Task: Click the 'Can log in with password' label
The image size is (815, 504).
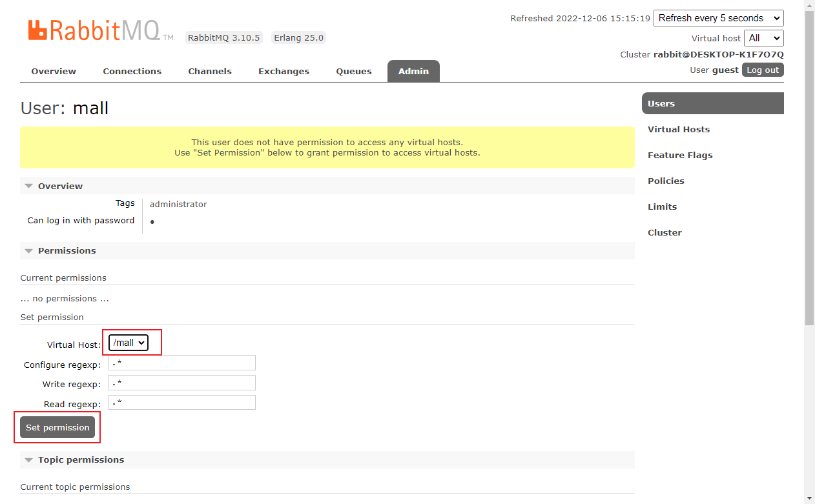Action: click(x=81, y=220)
